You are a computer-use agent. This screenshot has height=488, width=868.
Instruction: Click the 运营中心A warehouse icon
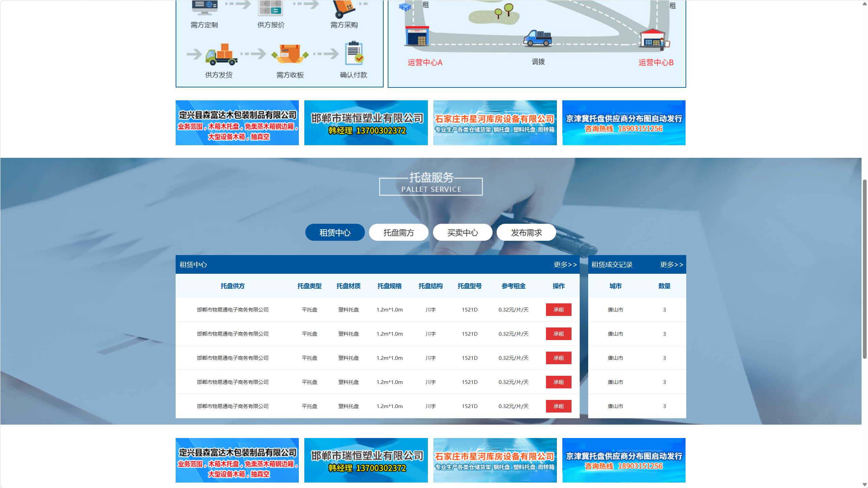click(417, 36)
